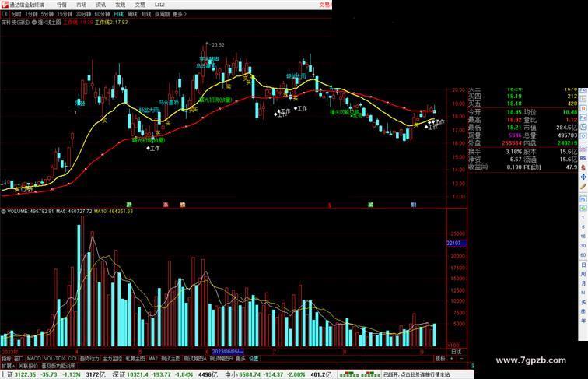Open 更多 indicators list

coord(240,359)
